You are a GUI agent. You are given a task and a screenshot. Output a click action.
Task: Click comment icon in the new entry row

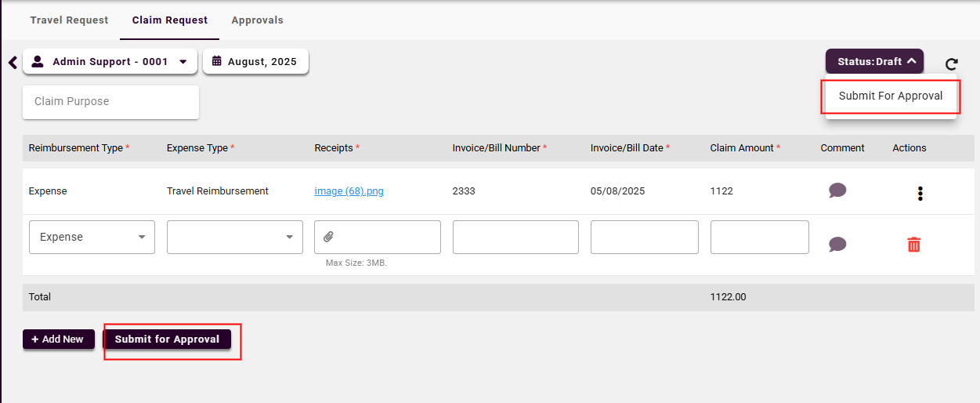[x=837, y=245]
